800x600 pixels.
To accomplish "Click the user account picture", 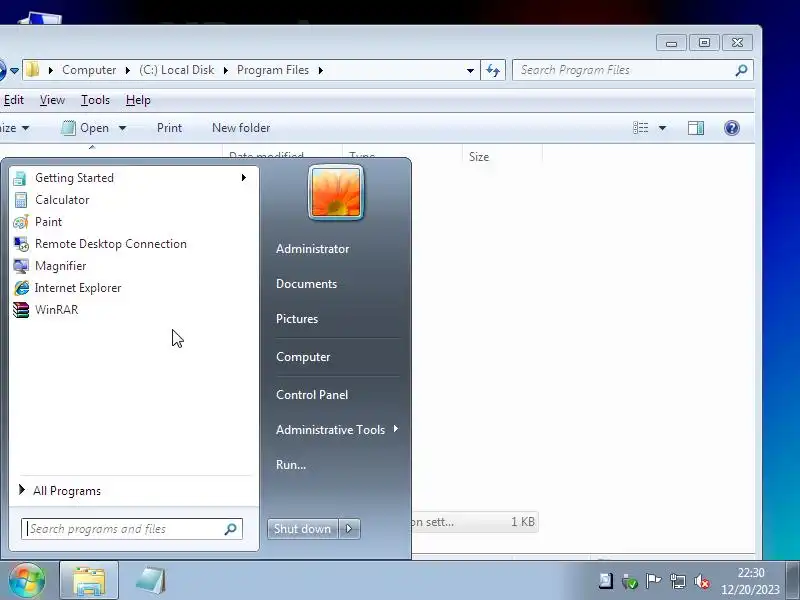I will pyautogui.click(x=336, y=192).
